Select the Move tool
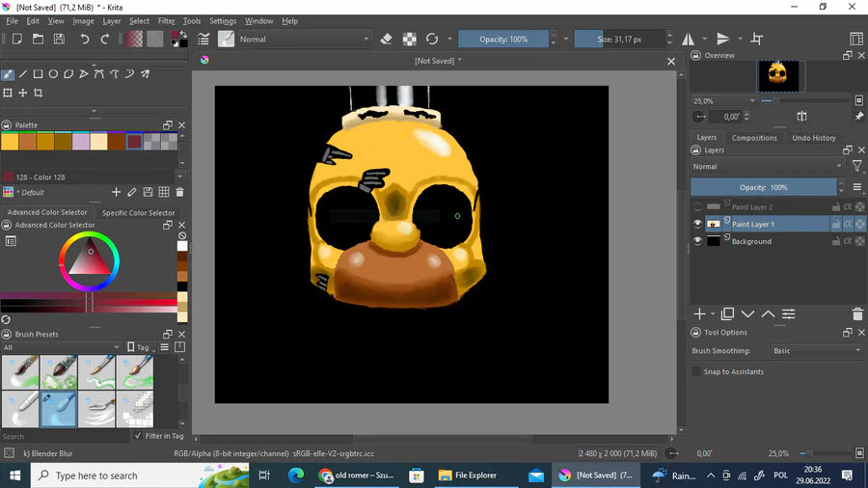This screenshot has height=488, width=868. (23, 93)
